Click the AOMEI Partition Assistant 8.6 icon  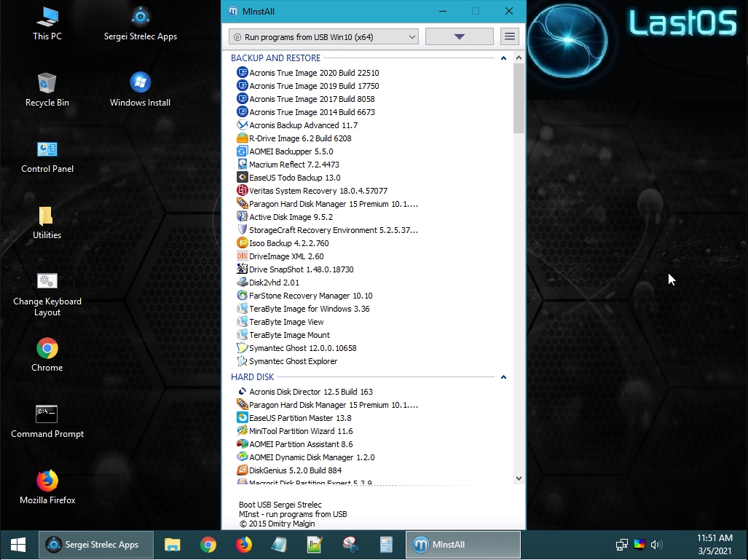[x=243, y=444]
